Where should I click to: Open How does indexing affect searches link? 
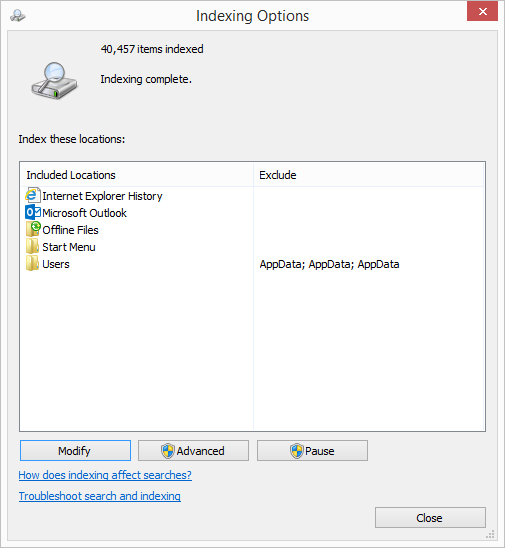[105, 475]
